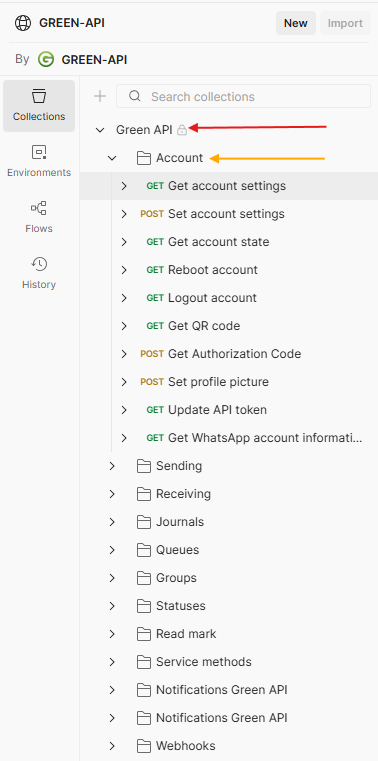Open the Get account settings request

[x=227, y=186]
